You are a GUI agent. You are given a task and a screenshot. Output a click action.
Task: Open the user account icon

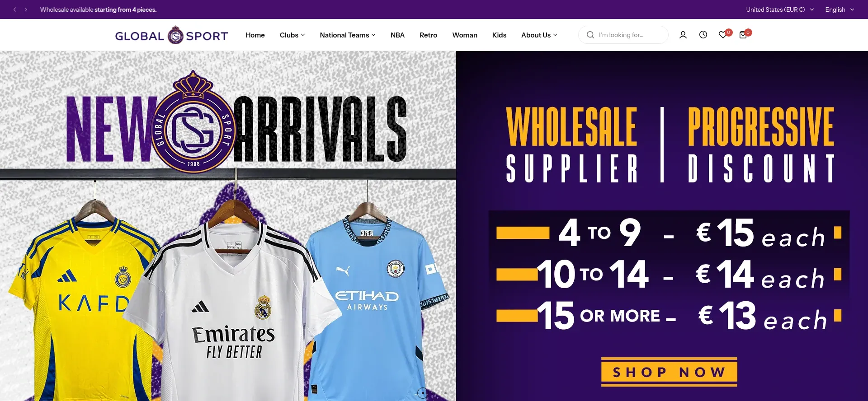pos(683,35)
